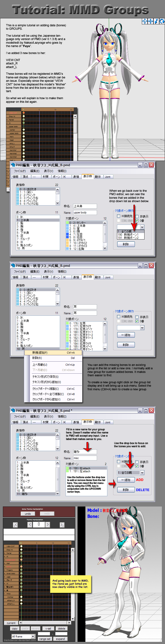The width and height of the screenshot is (165, 644).
Task: Click the diagonal zoom arrows icon
Action: tap(156, 21)
